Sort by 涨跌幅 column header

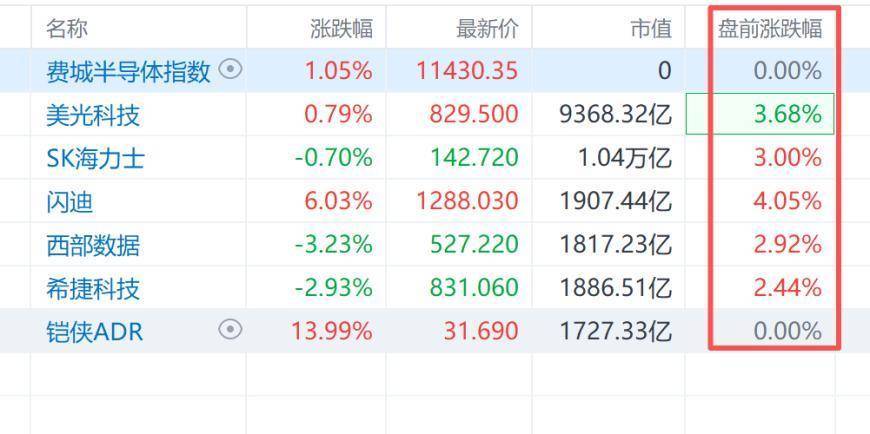click(x=342, y=28)
